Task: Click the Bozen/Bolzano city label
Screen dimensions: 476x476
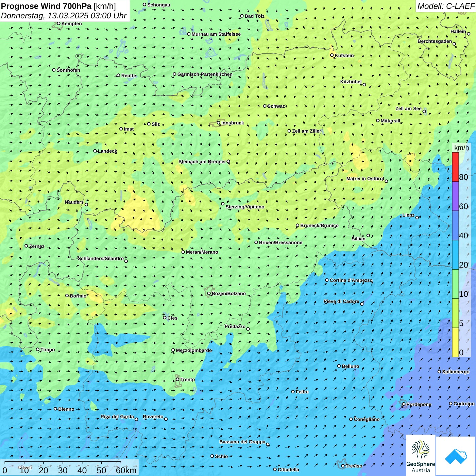Action: [x=228, y=293]
